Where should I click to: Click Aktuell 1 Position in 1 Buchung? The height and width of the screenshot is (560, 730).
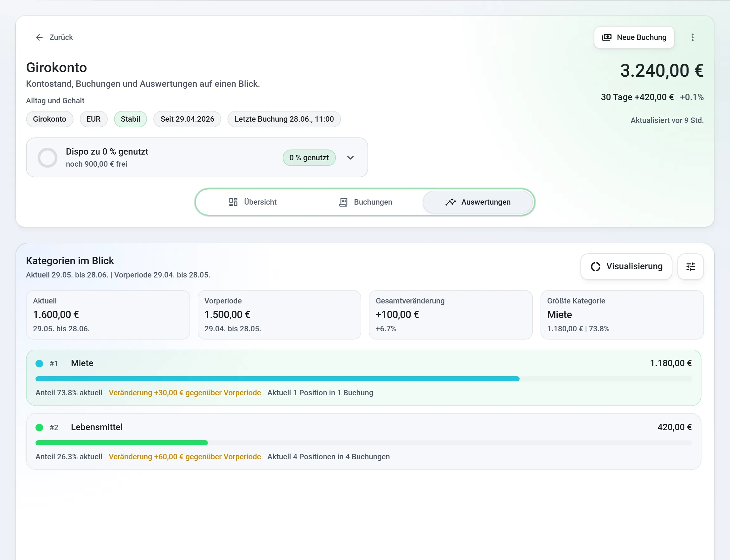320,393
